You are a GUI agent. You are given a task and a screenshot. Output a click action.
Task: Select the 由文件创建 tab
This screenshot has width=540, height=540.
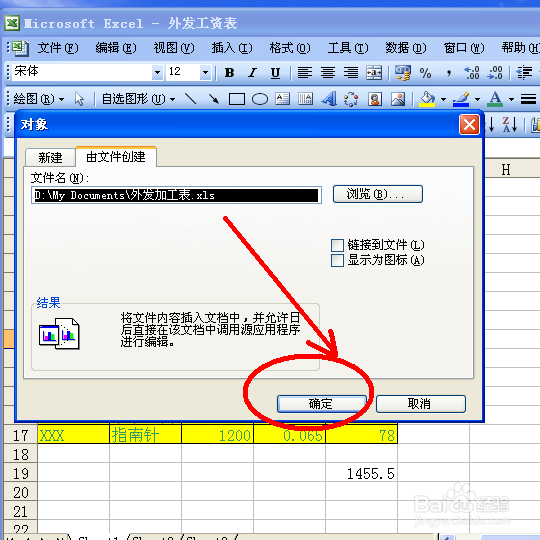(x=116, y=157)
